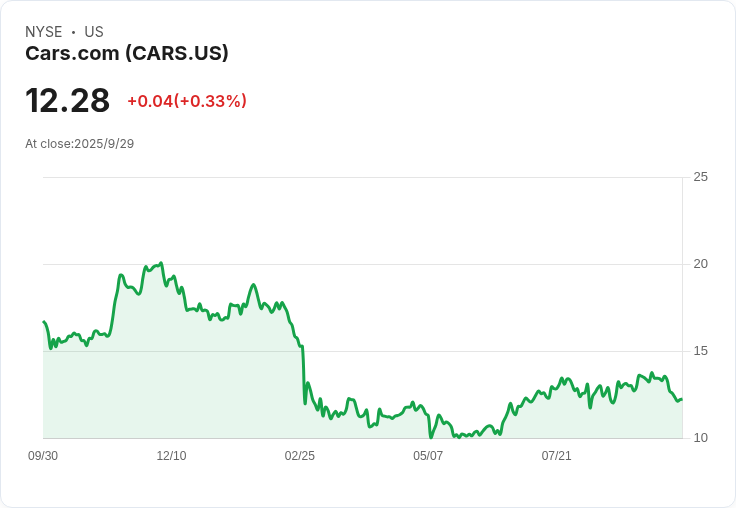The height and width of the screenshot is (508, 736).
Task: Click the At close:2025/9/29 text
Action: [79, 144]
